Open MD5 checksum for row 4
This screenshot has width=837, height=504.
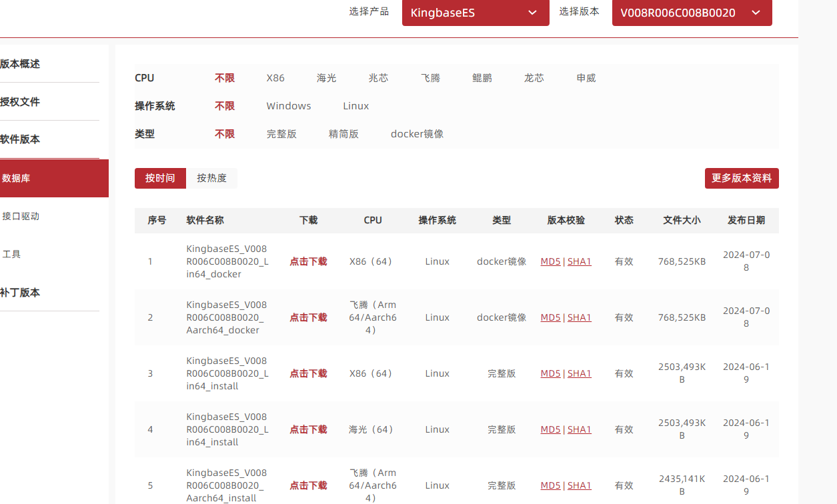click(x=550, y=429)
